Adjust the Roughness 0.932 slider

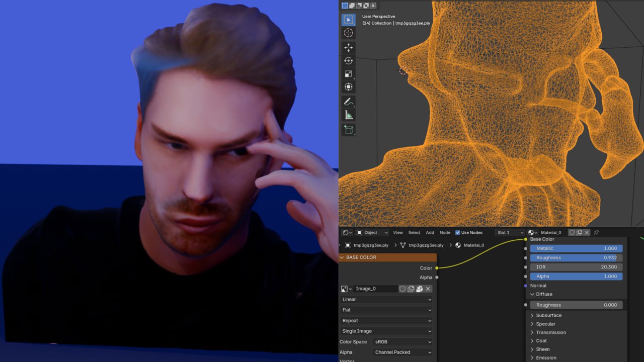click(x=577, y=258)
